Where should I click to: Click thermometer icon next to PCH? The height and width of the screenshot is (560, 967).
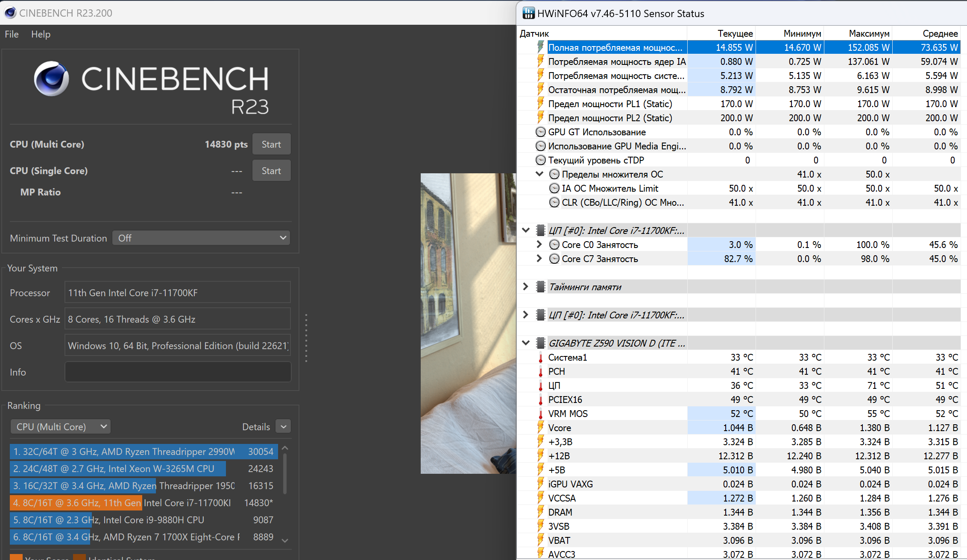[540, 371]
